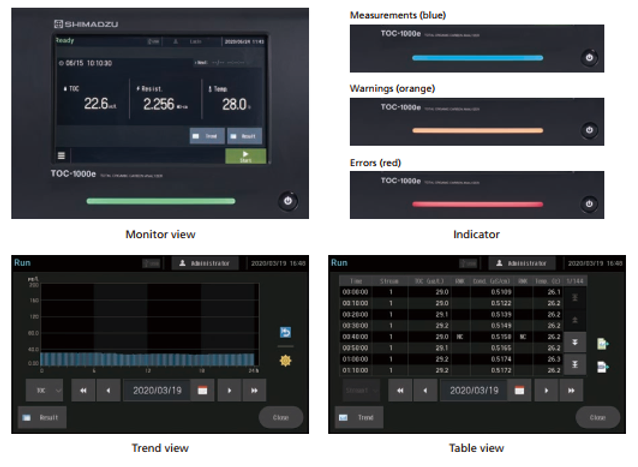Click the 06/15 10:10:30 timestamp

86,63
